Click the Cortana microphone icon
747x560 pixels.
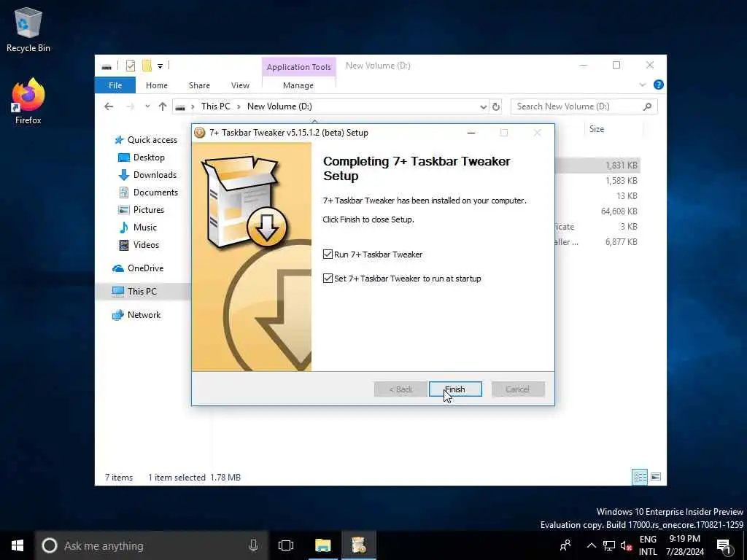pos(253,545)
